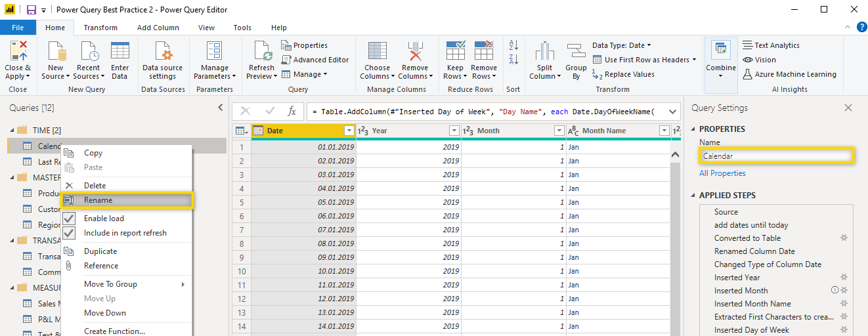Click the Choose Columns icon
This screenshot has height=336, width=868.
click(377, 51)
